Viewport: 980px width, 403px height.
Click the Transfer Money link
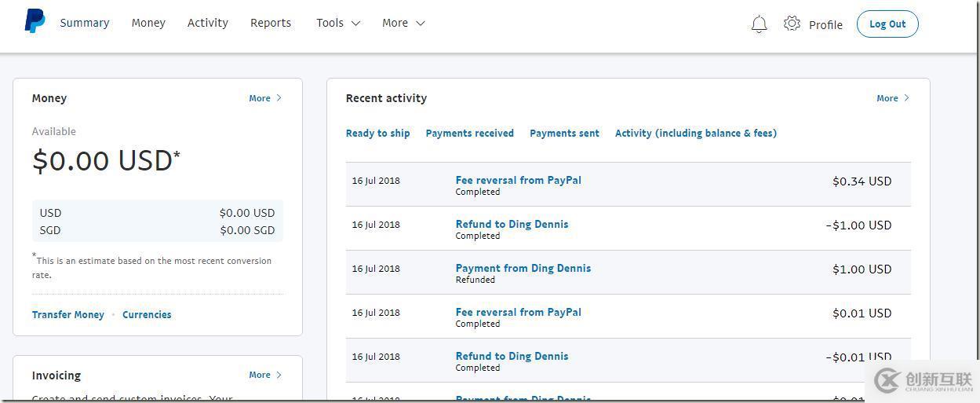(x=68, y=314)
